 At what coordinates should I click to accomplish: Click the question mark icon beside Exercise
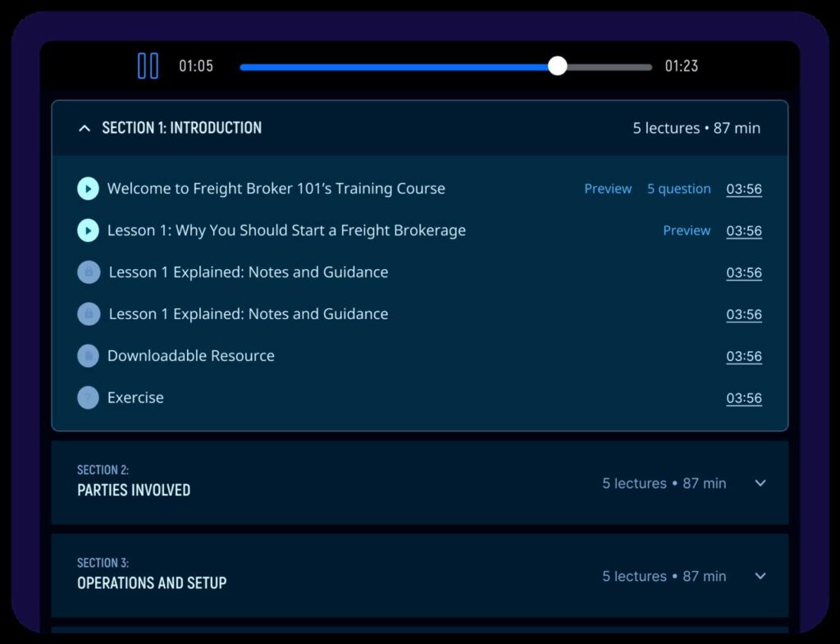(88, 398)
